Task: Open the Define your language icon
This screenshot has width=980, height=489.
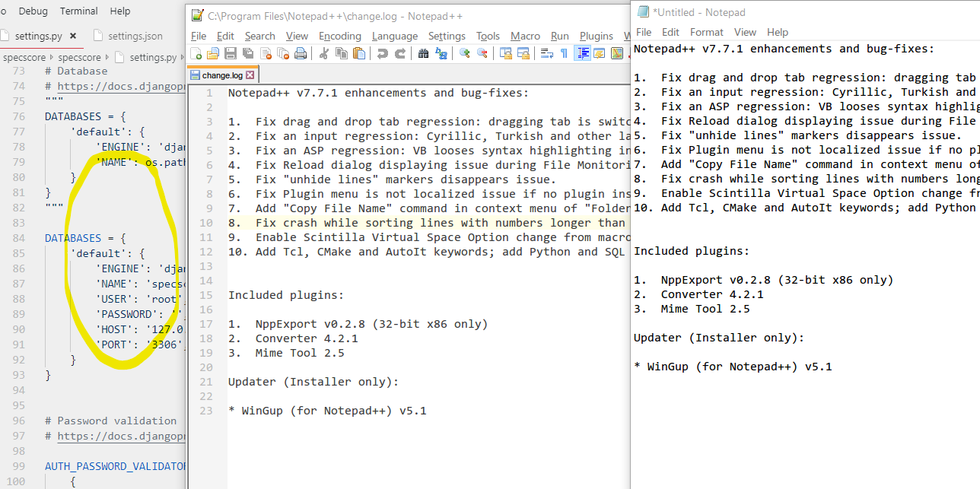Action: coord(600,53)
